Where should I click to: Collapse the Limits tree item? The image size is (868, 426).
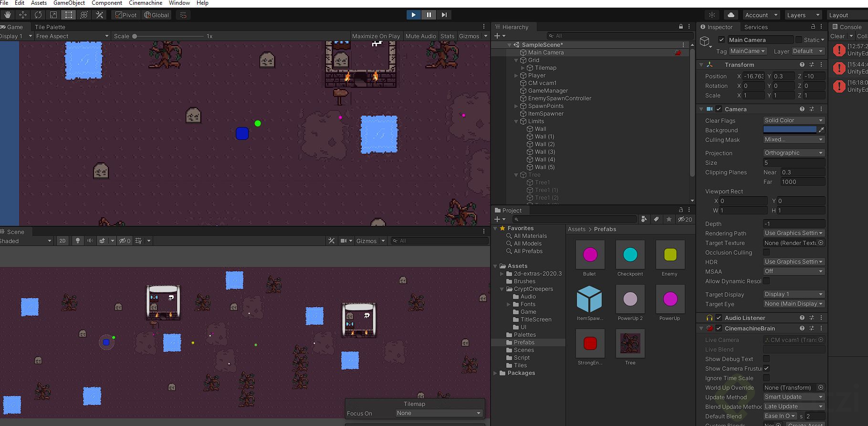pos(516,121)
